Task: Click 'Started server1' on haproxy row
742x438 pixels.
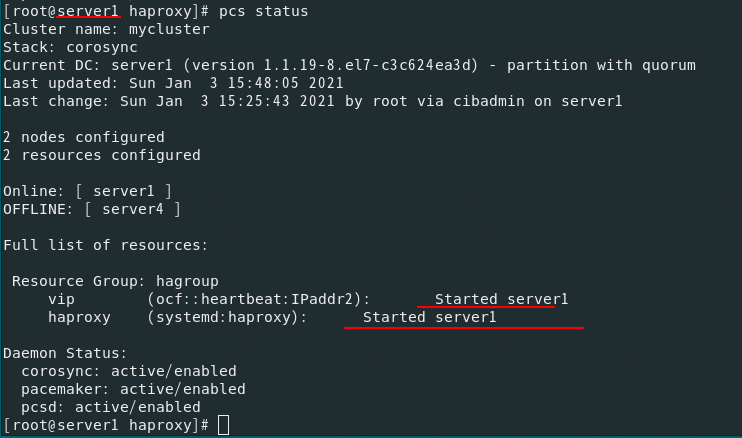Action: click(x=429, y=317)
